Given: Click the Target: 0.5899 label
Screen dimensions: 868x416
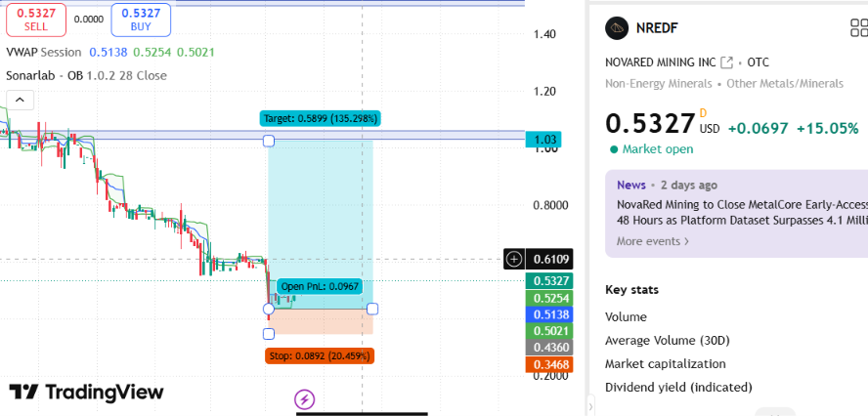Looking at the screenshot, I should coord(321,118).
